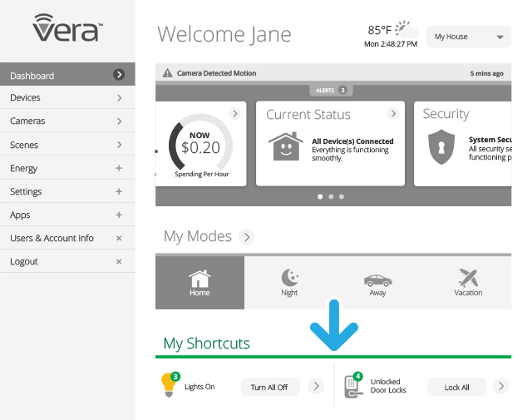Open the My House location dropdown
The height and width of the screenshot is (420, 532).
tap(468, 37)
